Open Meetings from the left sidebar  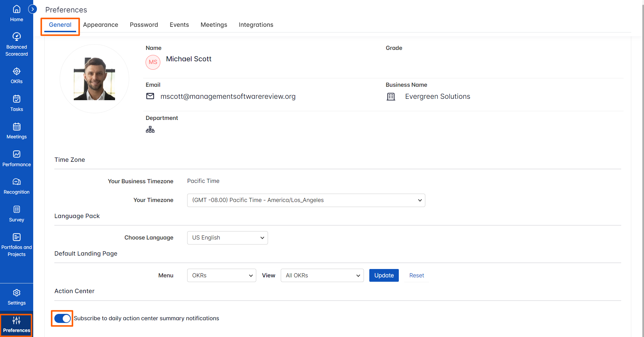pos(16,131)
